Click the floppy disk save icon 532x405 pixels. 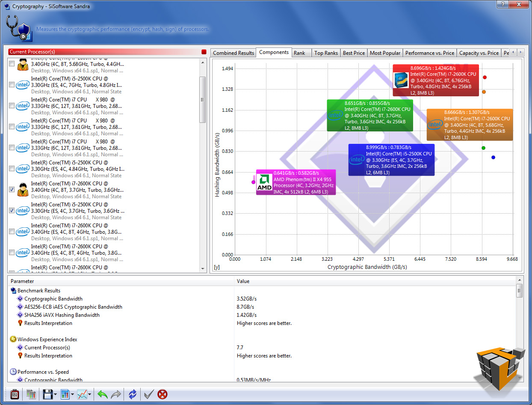tap(47, 394)
